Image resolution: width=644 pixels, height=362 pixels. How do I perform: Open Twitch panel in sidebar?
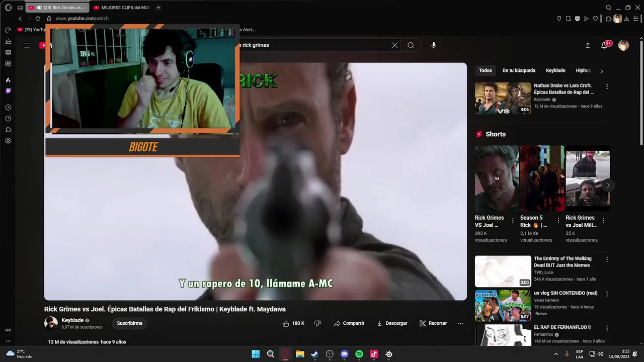pos(8,91)
